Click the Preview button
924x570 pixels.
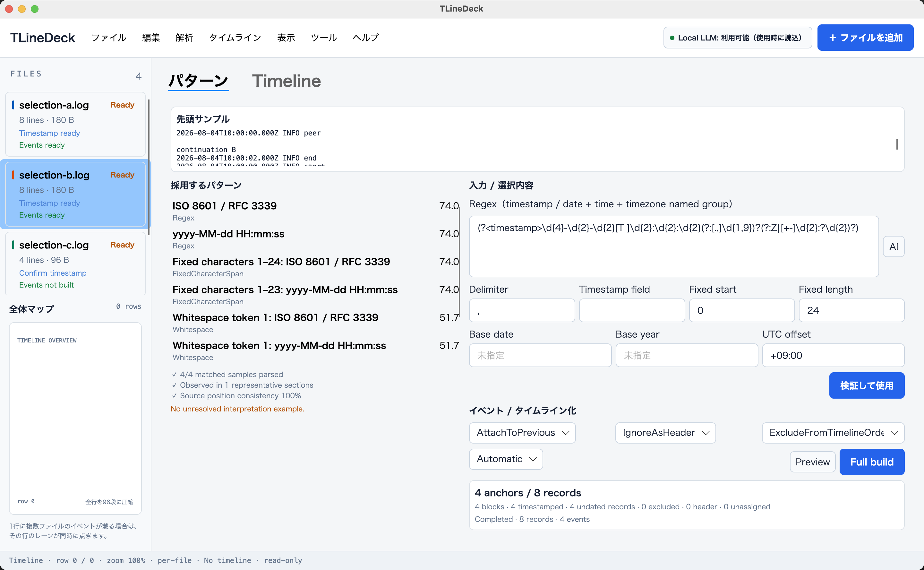[812, 462]
